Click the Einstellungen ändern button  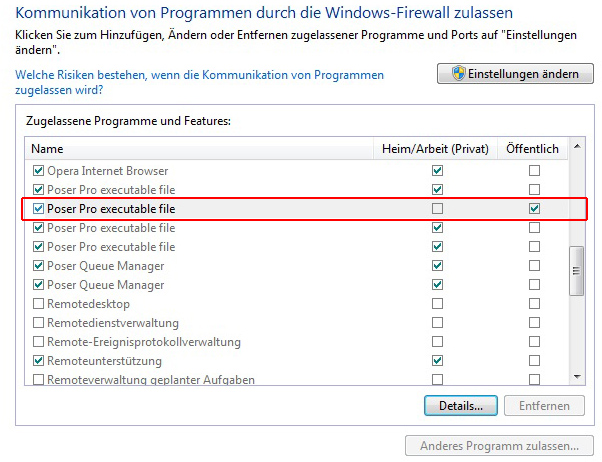(515, 73)
